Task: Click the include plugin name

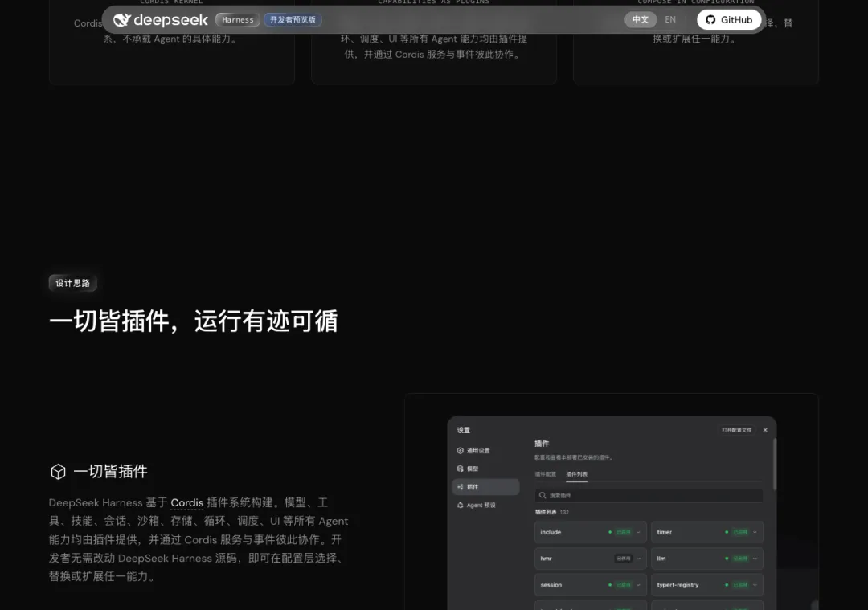Action: pos(551,533)
